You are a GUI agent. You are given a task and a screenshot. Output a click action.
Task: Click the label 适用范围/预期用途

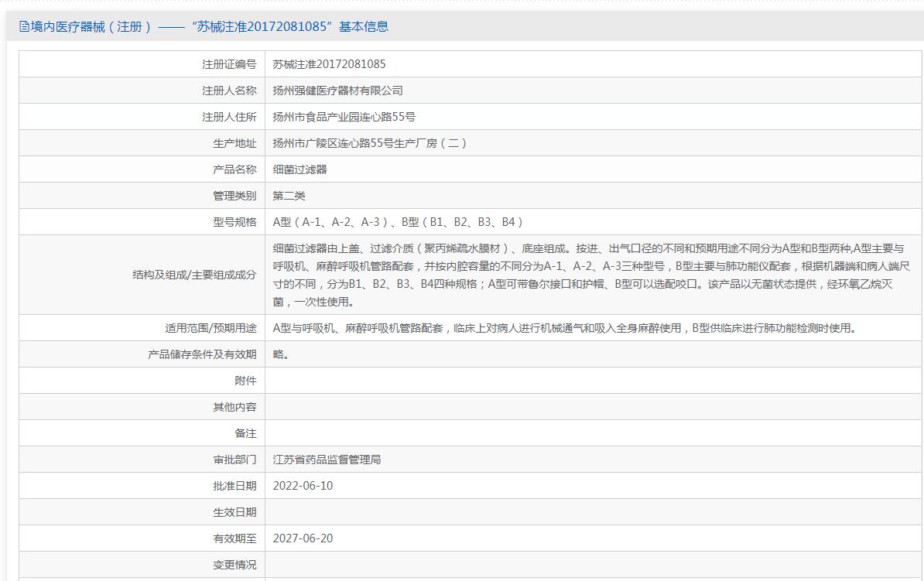click(211, 328)
